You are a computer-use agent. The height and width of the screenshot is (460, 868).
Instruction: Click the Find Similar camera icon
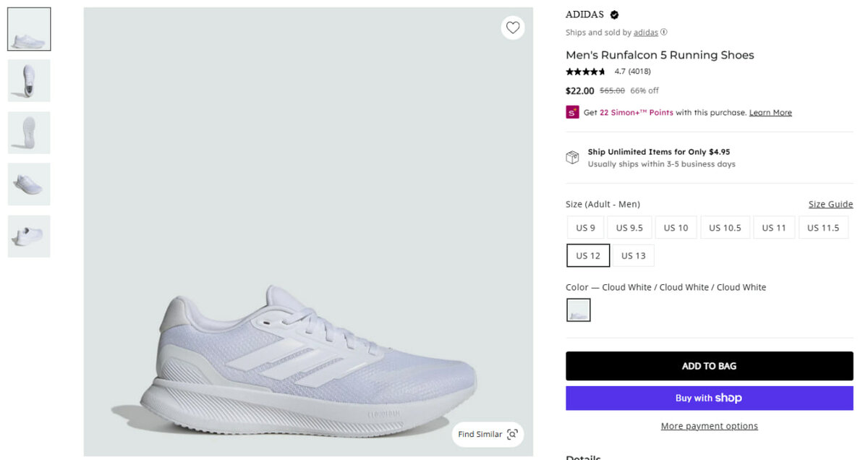click(512, 434)
